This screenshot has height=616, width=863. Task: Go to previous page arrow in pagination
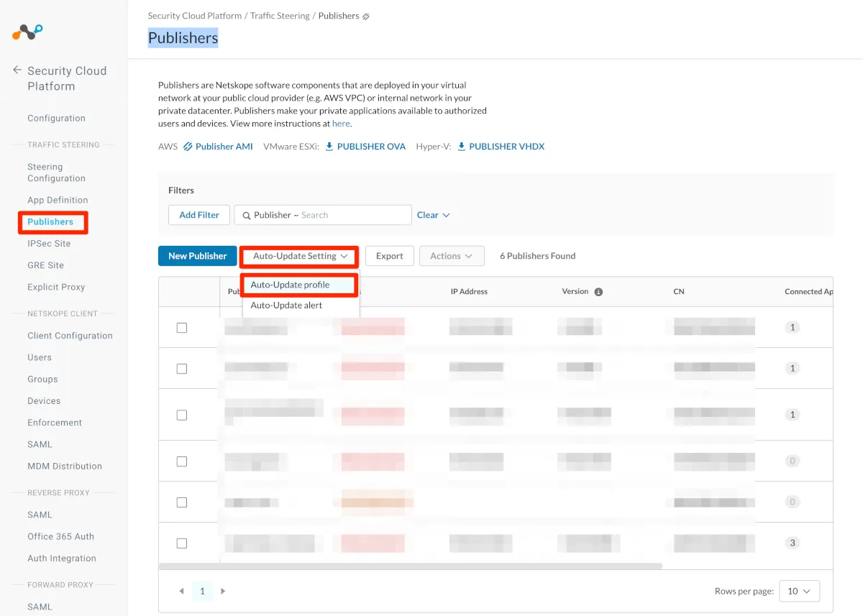(x=181, y=591)
